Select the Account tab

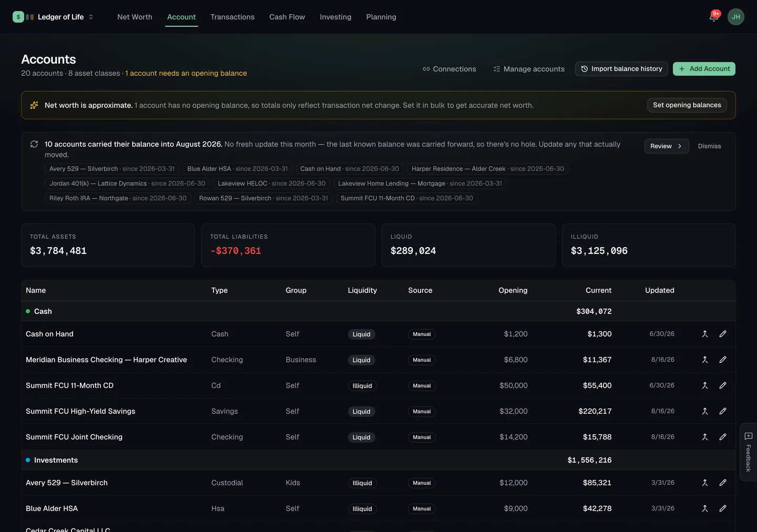click(181, 17)
